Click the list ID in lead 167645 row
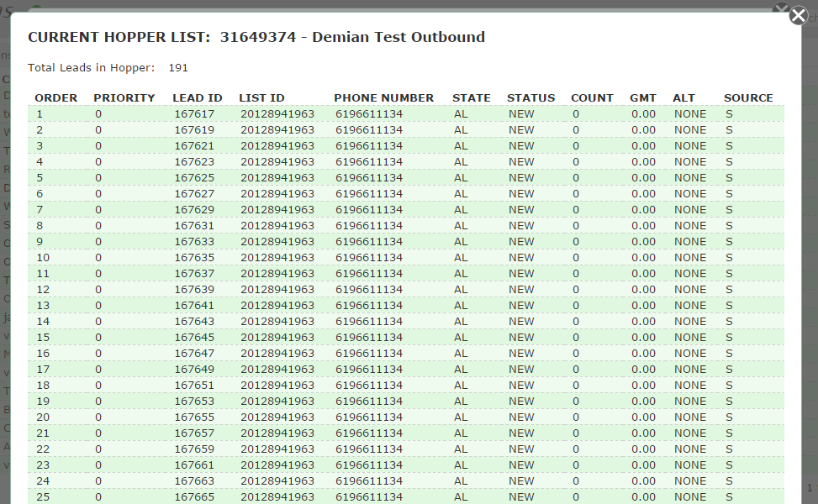 [x=277, y=337]
